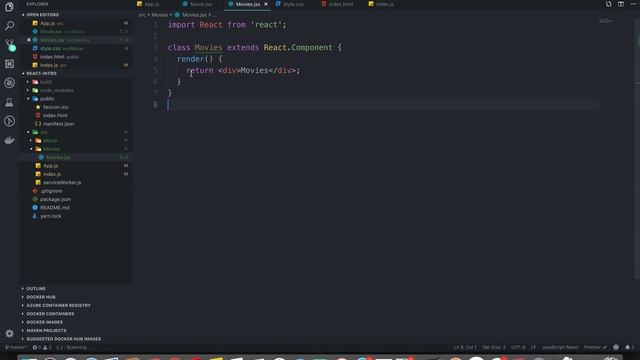Open the Test beaker view
The height and width of the screenshot is (360, 640).
pos(9,102)
